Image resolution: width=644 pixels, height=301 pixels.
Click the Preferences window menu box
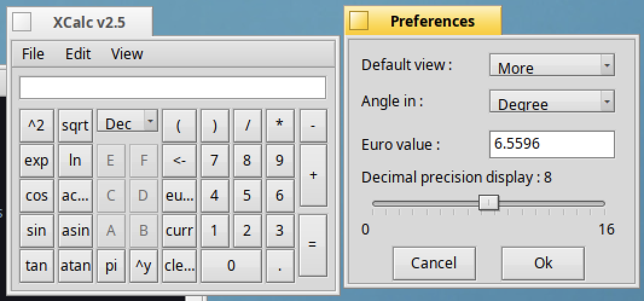(x=359, y=21)
